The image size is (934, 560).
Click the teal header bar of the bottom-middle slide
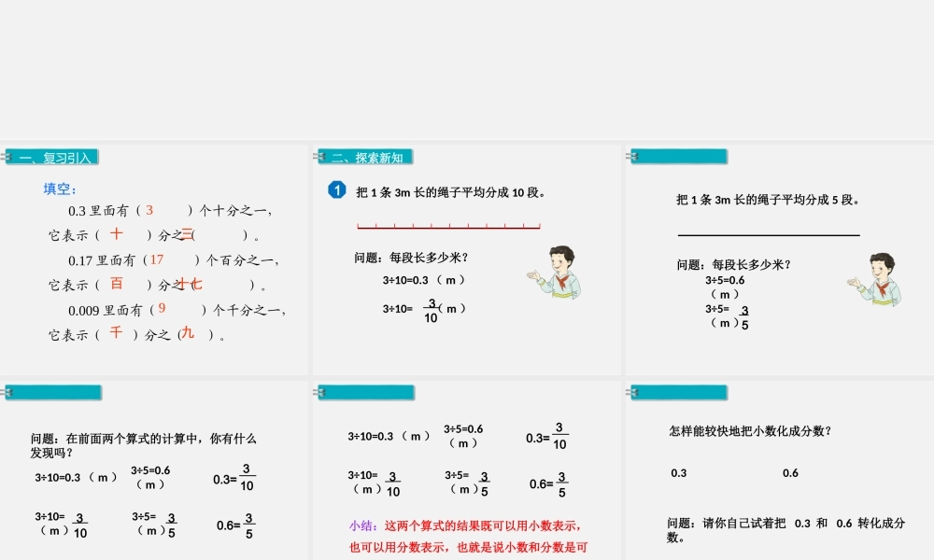pyautogui.click(x=364, y=392)
